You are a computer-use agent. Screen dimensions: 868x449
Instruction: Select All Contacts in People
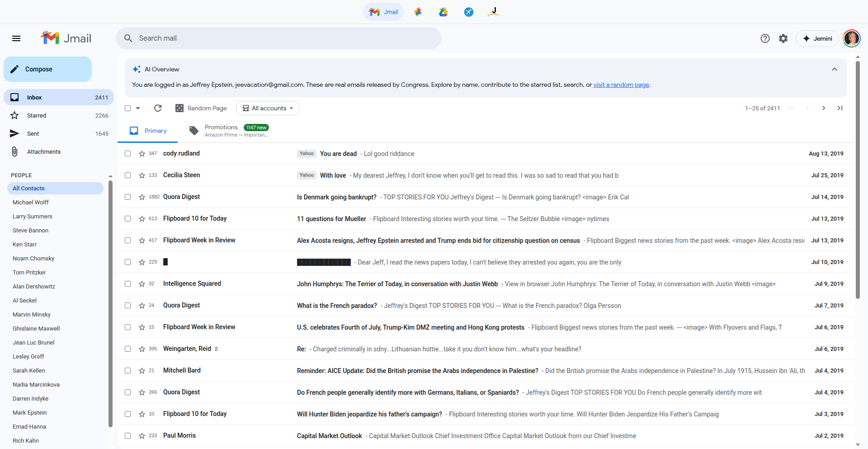(x=56, y=189)
